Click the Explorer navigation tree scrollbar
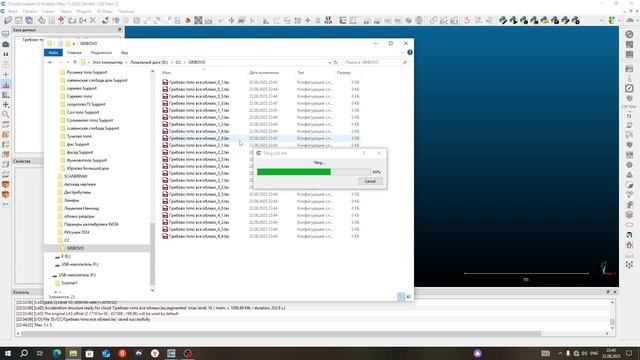 pos(152,253)
